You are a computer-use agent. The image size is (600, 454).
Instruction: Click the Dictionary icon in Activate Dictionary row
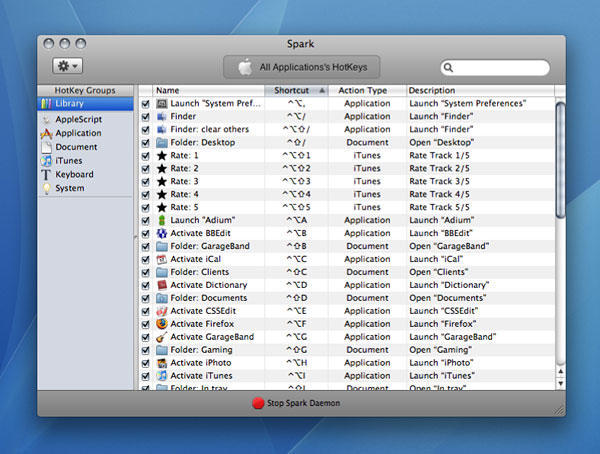[161, 285]
